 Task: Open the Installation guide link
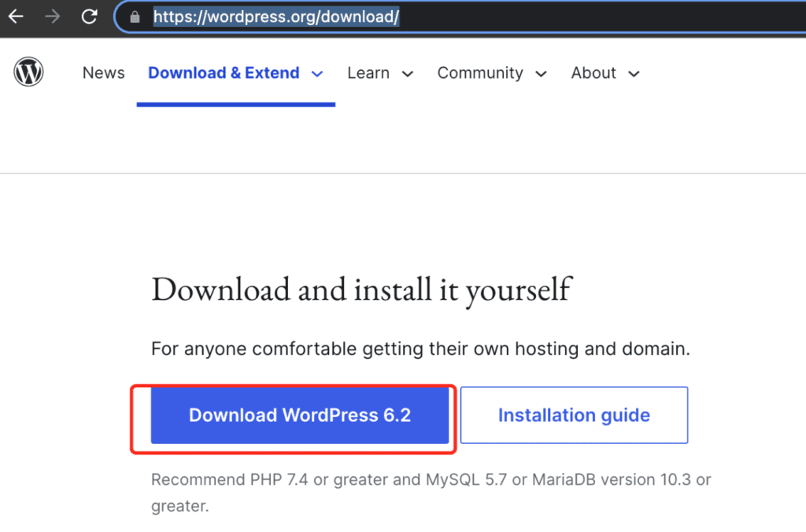click(574, 416)
